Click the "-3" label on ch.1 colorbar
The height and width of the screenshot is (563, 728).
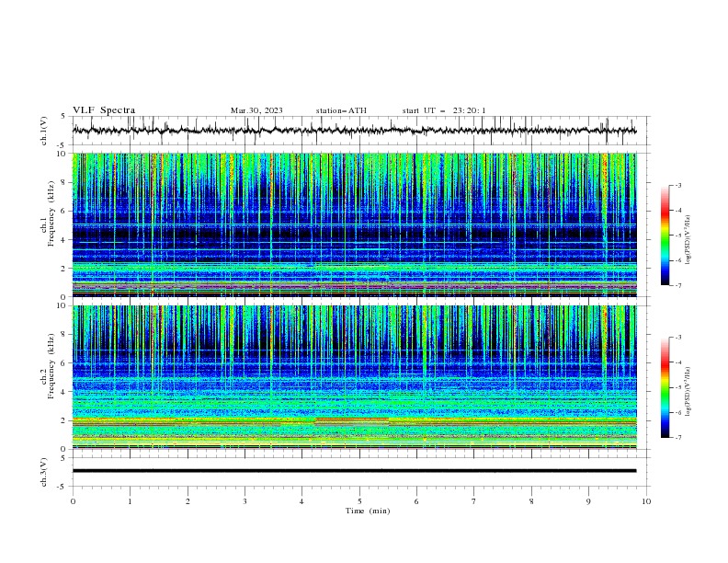(x=678, y=185)
